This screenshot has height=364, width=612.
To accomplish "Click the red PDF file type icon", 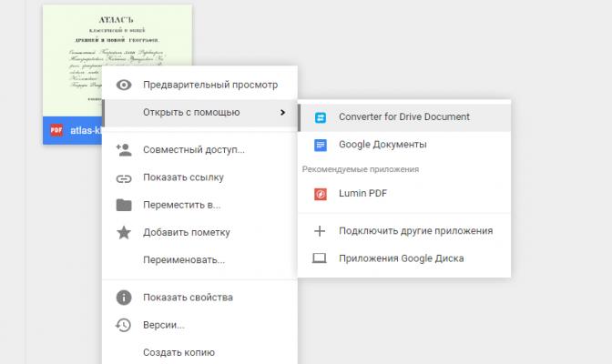I will [56, 130].
